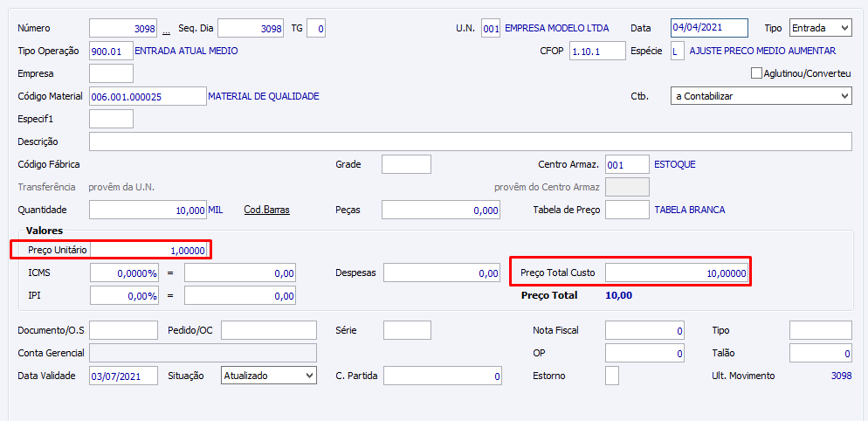This screenshot has height=421, width=868.
Task: Select the Centro Armaz. code field
Action: [627, 164]
